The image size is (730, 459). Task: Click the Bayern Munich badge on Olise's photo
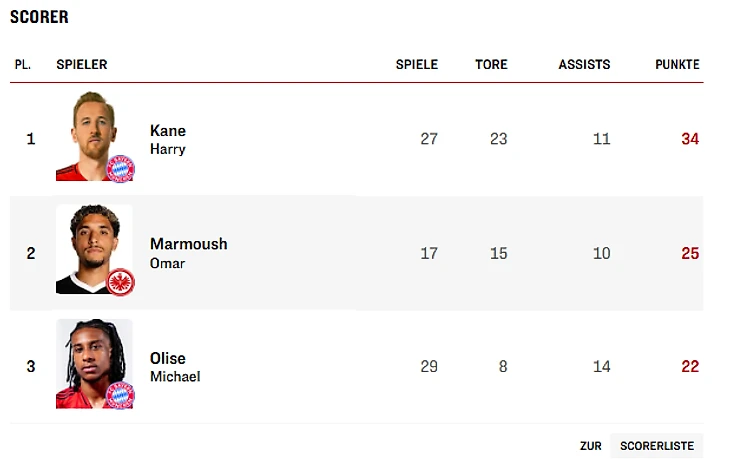[120, 395]
